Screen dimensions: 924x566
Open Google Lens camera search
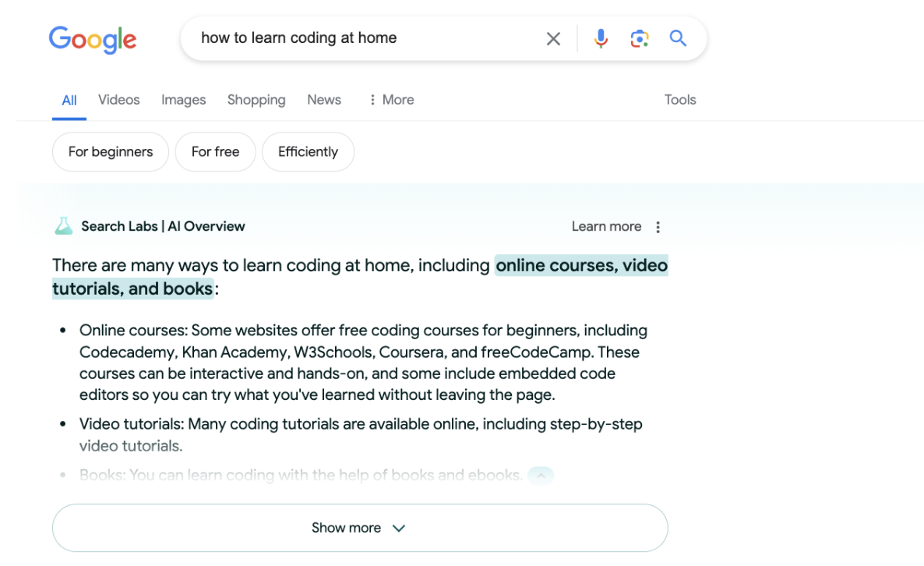pos(640,39)
